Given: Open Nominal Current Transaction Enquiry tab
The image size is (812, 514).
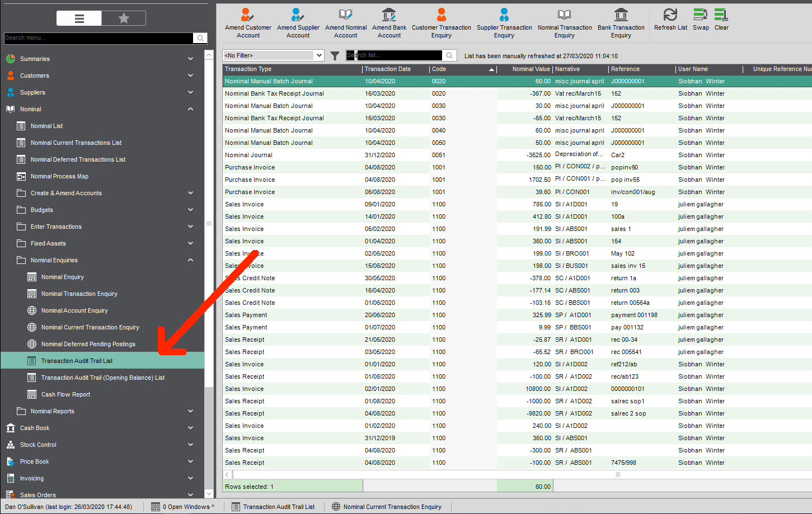Looking at the screenshot, I should click(392, 507).
